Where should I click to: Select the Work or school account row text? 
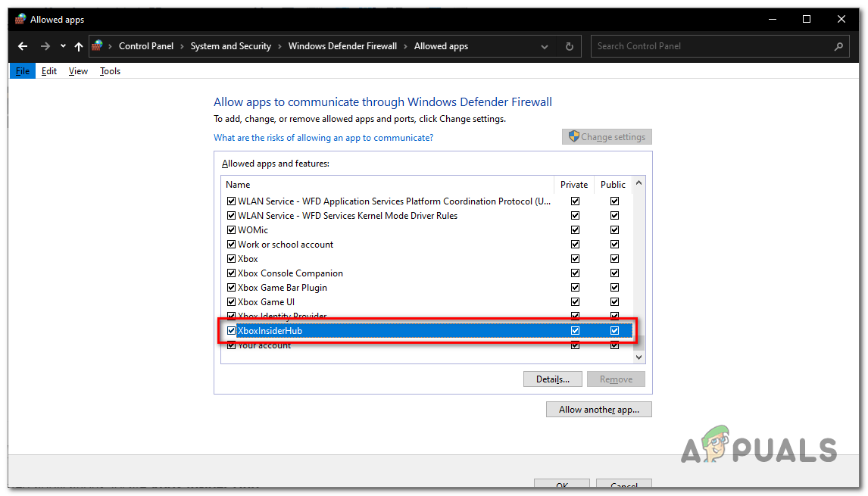(x=286, y=244)
